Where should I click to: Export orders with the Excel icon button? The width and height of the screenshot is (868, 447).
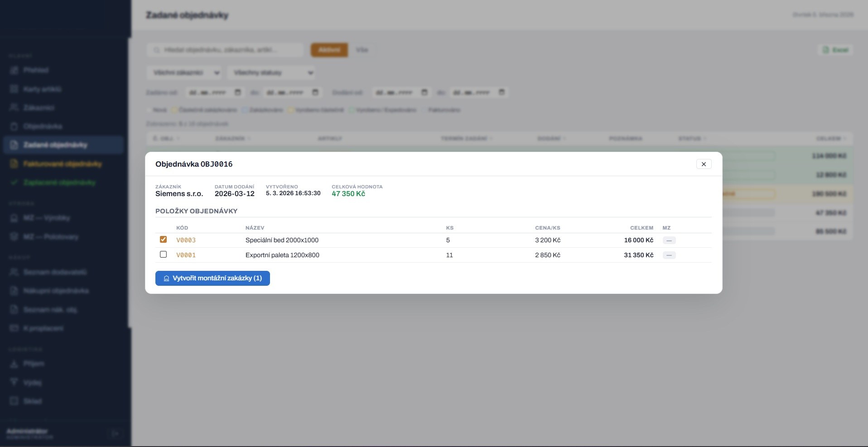pyautogui.click(x=835, y=50)
